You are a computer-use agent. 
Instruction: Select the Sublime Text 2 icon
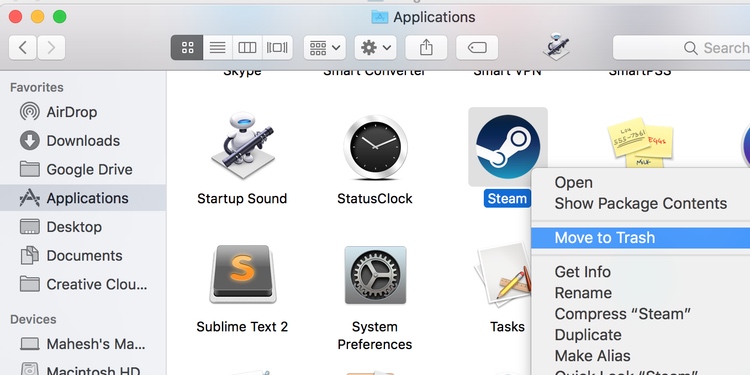[243, 274]
